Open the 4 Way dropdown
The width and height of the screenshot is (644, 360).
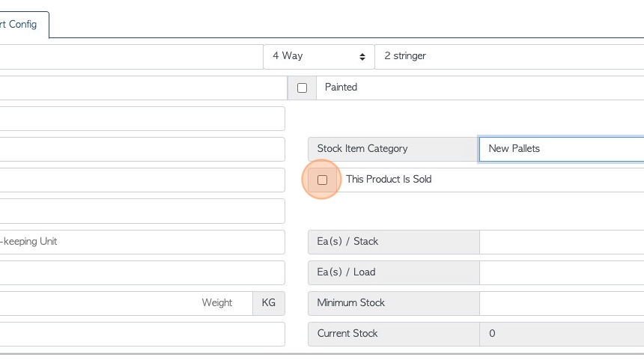tap(319, 57)
